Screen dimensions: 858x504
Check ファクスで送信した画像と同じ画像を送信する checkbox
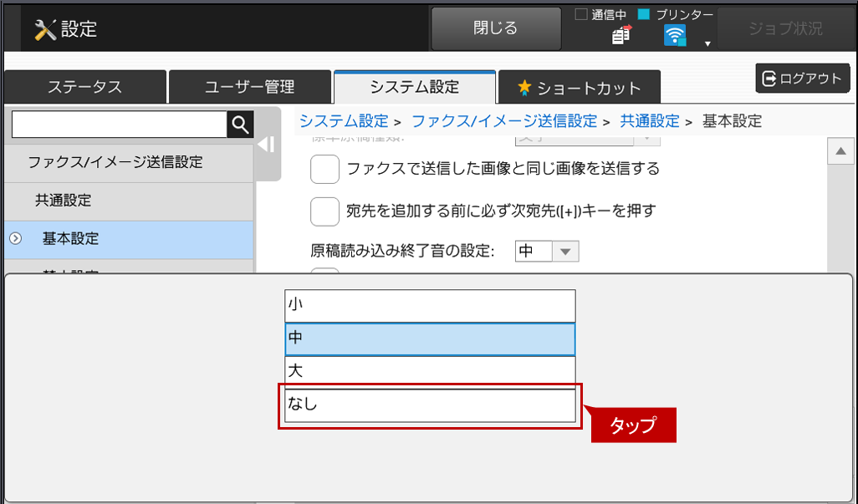pos(325,169)
